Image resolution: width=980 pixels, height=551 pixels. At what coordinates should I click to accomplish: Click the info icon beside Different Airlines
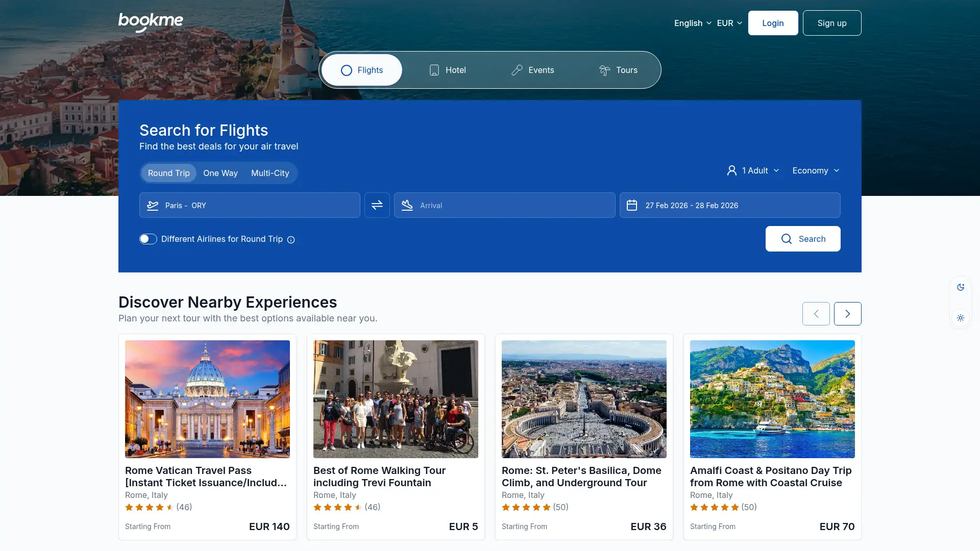click(291, 240)
